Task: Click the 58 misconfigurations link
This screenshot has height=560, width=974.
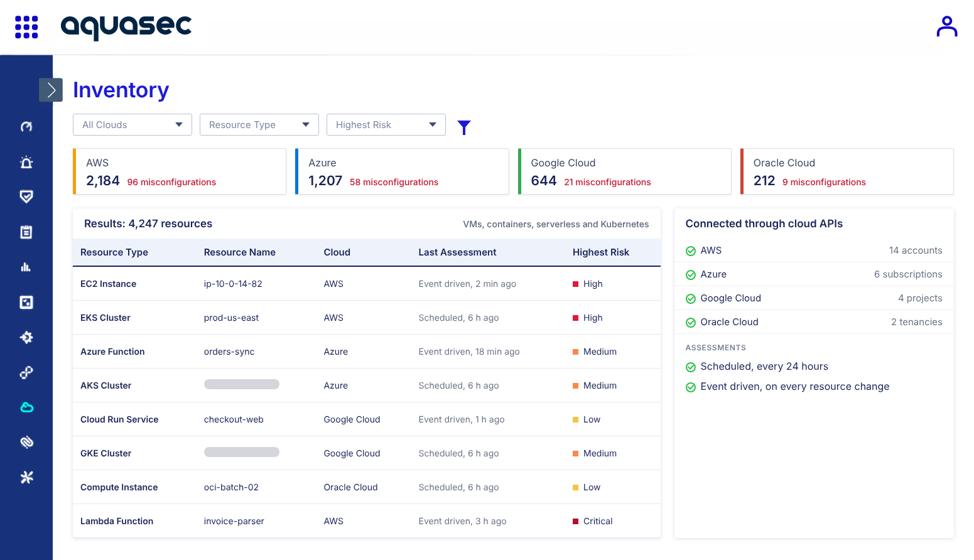Action: click(x=394, y=182)
